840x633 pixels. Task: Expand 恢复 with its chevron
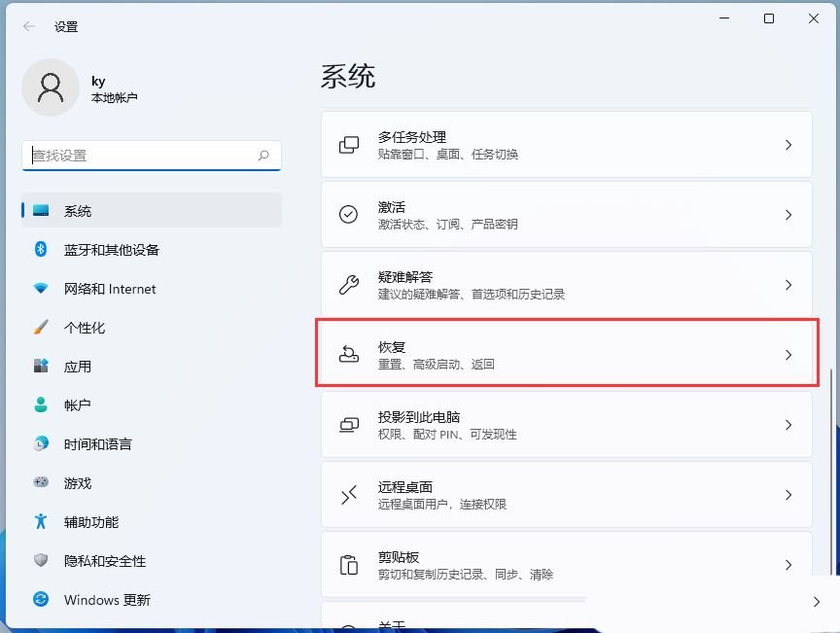coord(788,354)
